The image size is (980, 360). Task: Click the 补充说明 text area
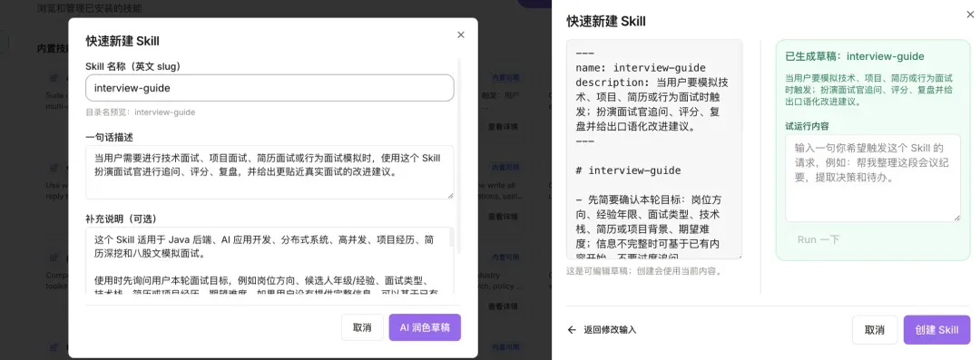269,260
